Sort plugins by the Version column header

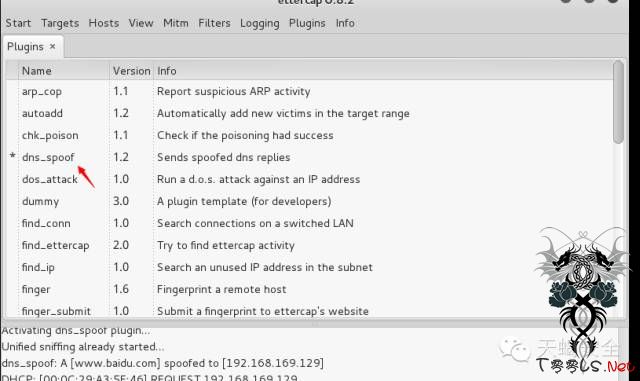click(x=131, y=71)
